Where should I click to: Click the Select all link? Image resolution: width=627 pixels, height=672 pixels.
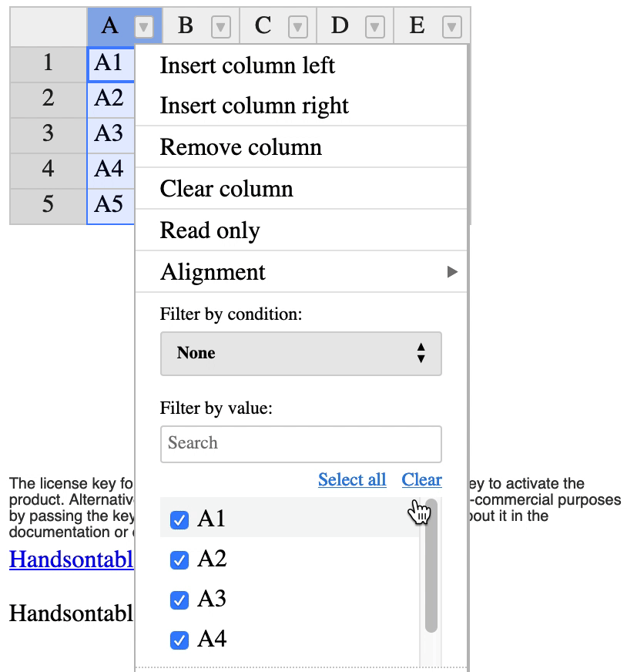(352, 480)
